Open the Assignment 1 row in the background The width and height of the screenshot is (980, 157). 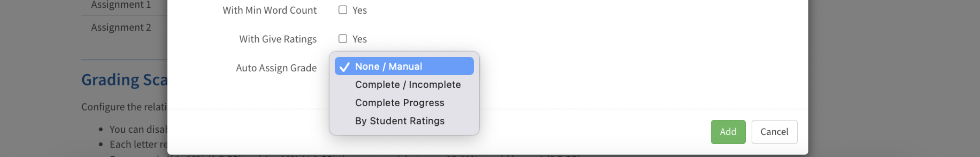tap(121, 5)
